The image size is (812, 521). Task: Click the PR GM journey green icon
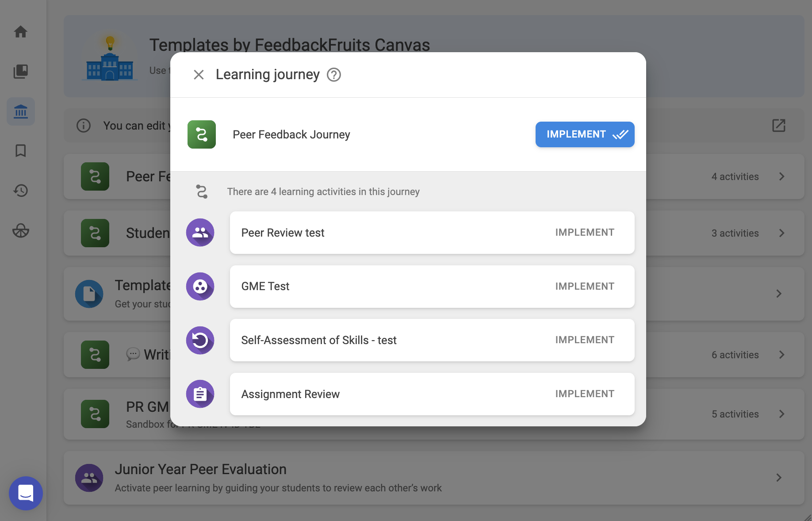(x=95, y=414)
